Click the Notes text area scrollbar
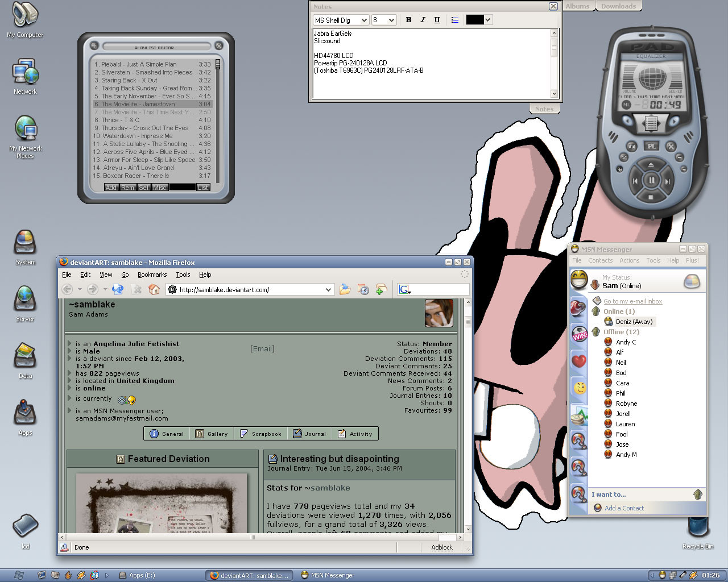728x582 pixels. [554, 64]
